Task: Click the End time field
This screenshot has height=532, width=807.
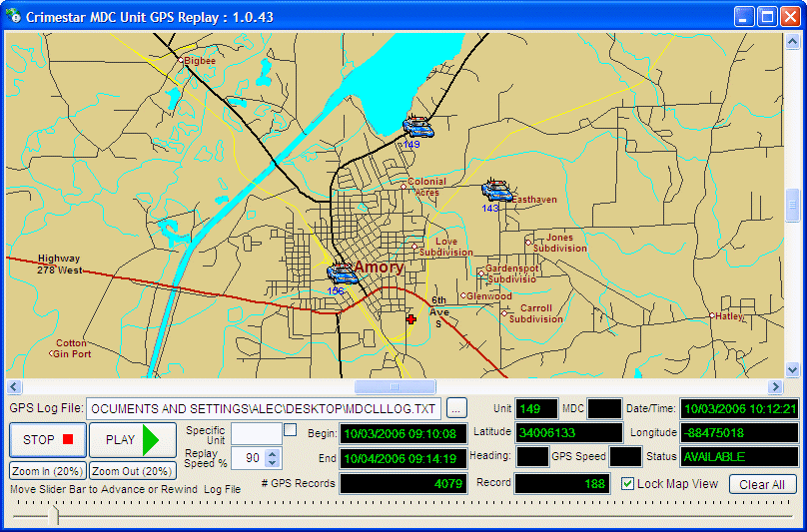Action: coord(403,458)
